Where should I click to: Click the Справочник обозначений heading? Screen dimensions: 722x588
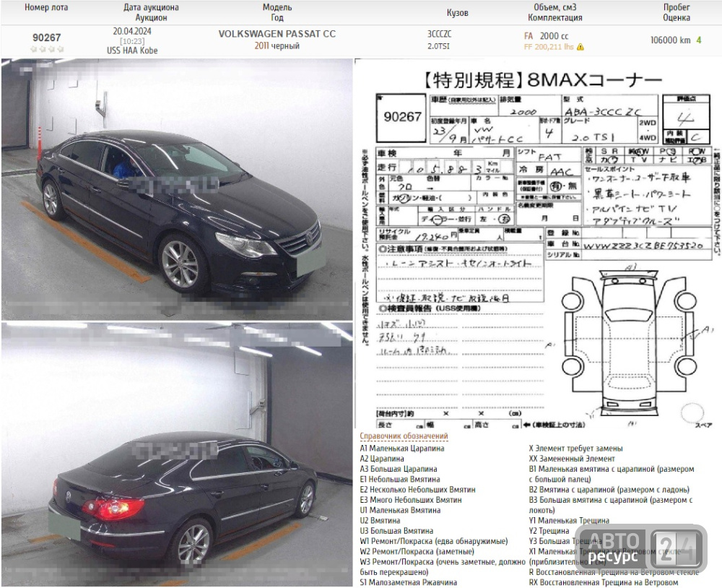click(x=404, y=436)
